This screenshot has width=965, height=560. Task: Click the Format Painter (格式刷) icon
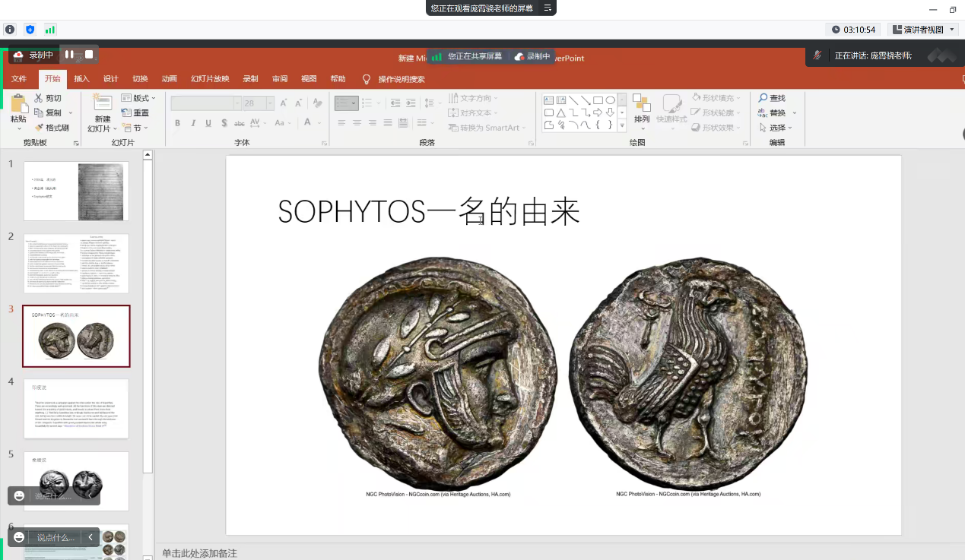click(39, 128)
